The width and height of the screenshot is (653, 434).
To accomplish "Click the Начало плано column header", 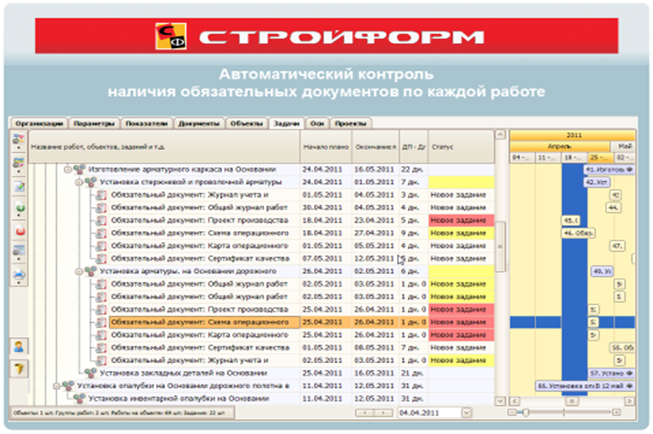I will [326, 147].
